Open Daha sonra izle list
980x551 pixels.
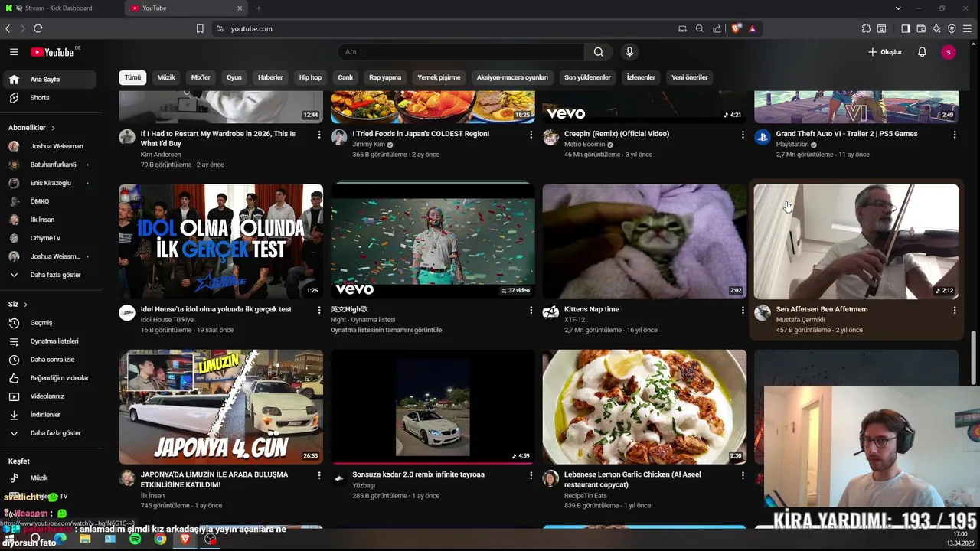pos(48,360)
